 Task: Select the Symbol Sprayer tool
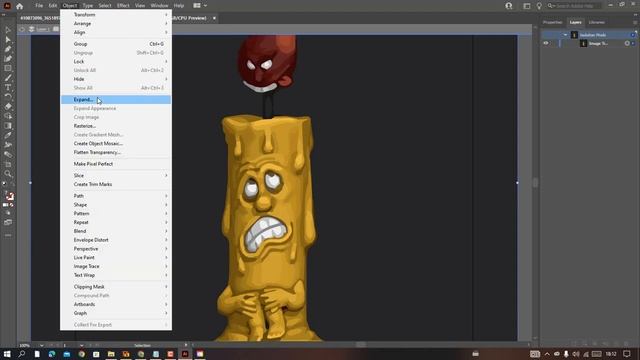[8, 155]
